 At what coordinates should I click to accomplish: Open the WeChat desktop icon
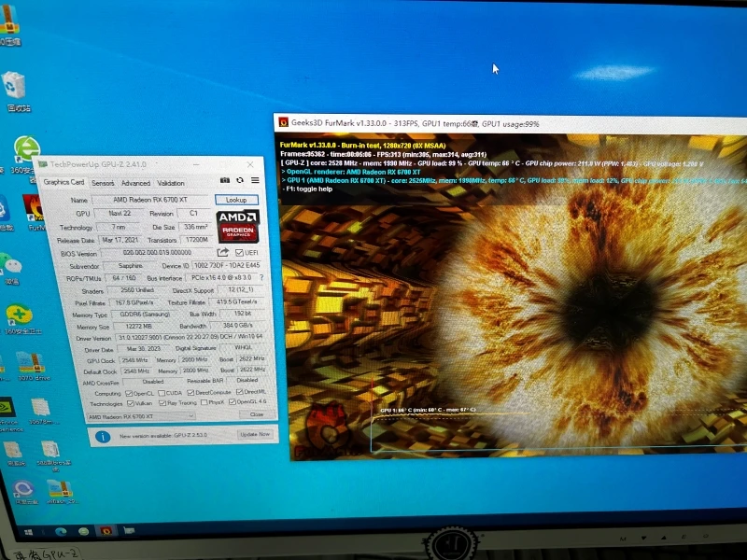coord(11,262)
